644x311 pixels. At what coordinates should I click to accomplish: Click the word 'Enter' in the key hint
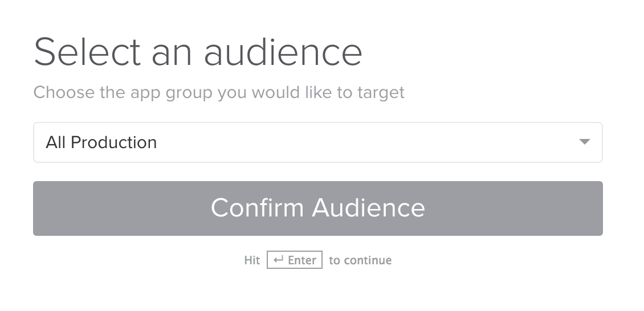click(x=302, y=260)
